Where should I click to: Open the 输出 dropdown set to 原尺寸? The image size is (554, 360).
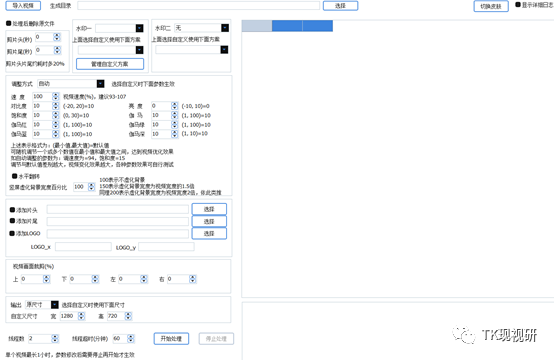click(x=55, y=305)
